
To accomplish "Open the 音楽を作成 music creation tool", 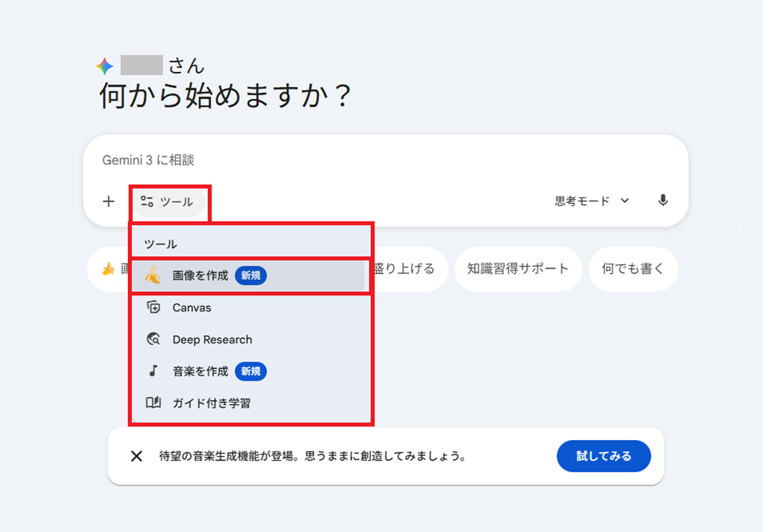I will coord(200,371).
